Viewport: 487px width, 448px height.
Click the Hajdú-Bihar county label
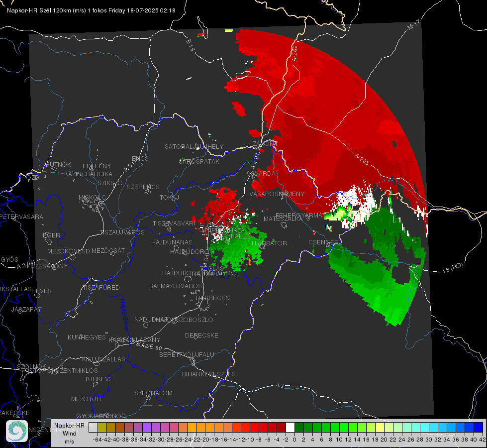(124, 315)
